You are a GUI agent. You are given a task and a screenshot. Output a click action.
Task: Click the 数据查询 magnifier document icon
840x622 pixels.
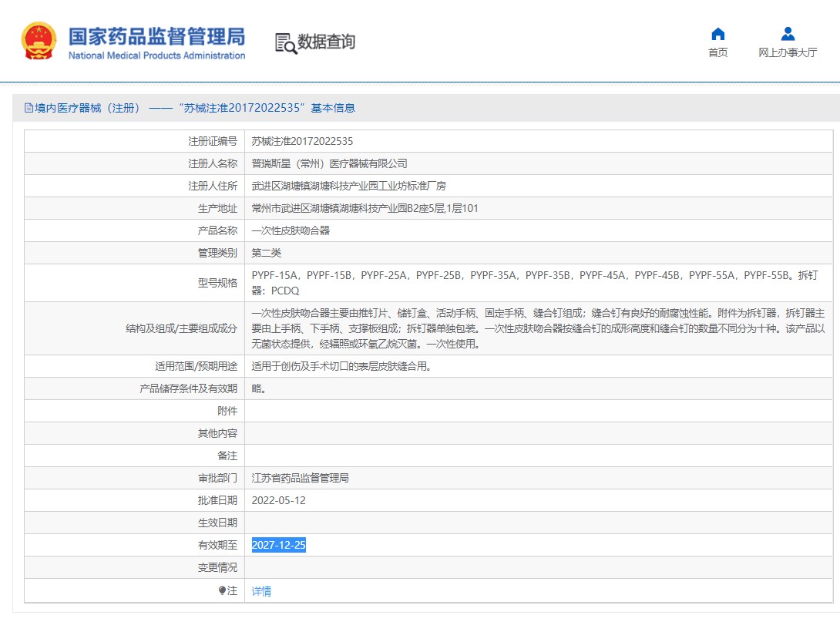(x=285, y=43)
